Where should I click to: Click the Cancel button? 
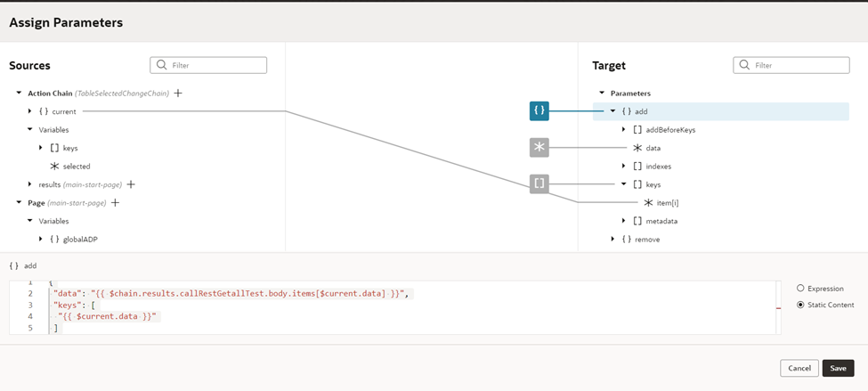[x=799, y=369]
